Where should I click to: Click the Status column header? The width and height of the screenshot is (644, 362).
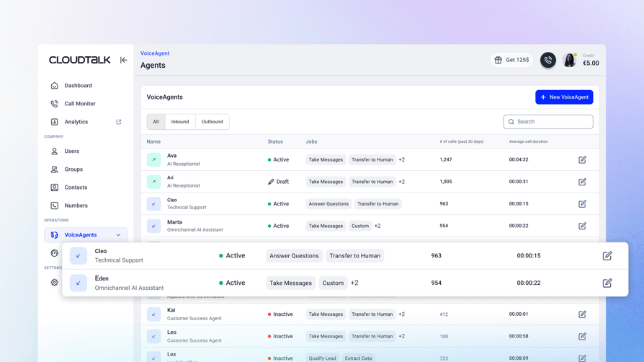click(x=275, y=141)
